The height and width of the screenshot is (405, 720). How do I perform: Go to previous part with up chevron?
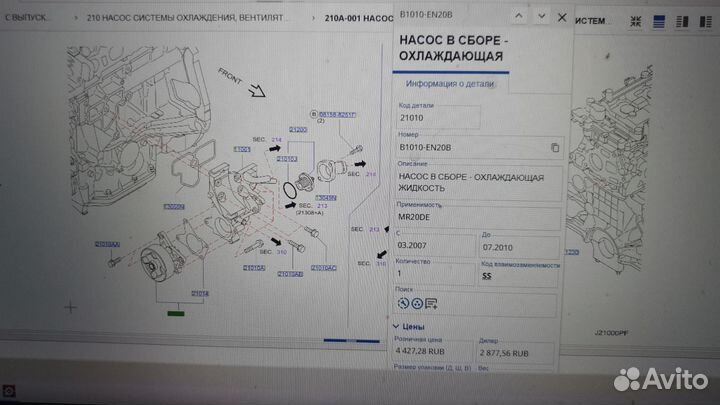(x=519, y=16)
